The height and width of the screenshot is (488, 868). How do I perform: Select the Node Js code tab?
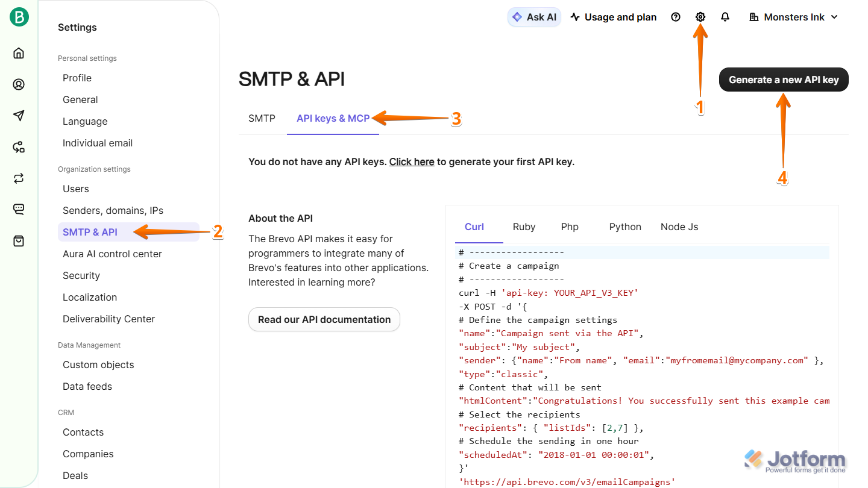click(x=679, y=227)
